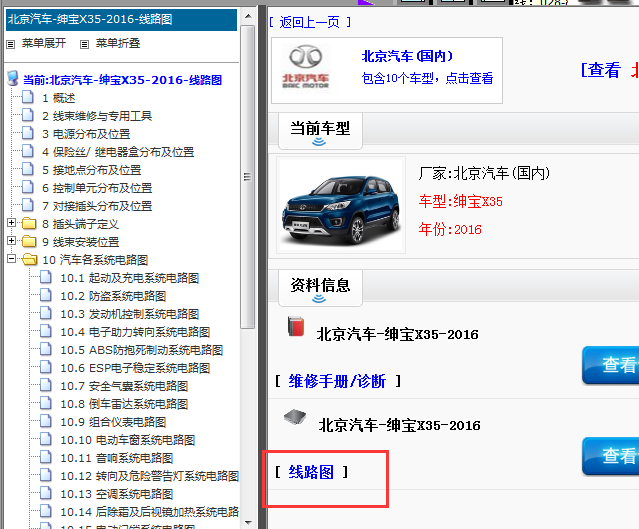639x529 pixels.
Task: Go back via 返回上一页 link
Action: pos(310,22)
